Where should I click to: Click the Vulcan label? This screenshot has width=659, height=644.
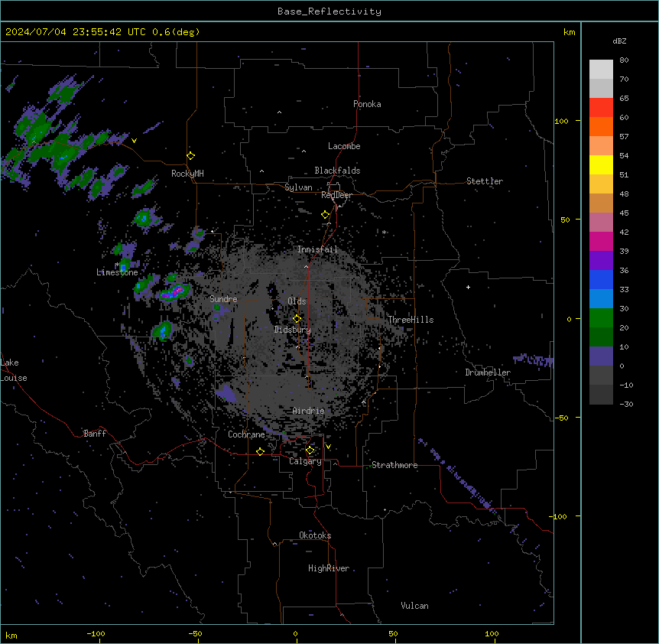[415, 606]
